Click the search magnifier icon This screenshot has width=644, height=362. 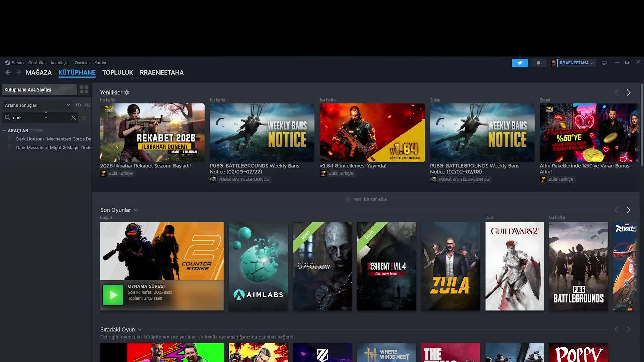coord(7,118)
